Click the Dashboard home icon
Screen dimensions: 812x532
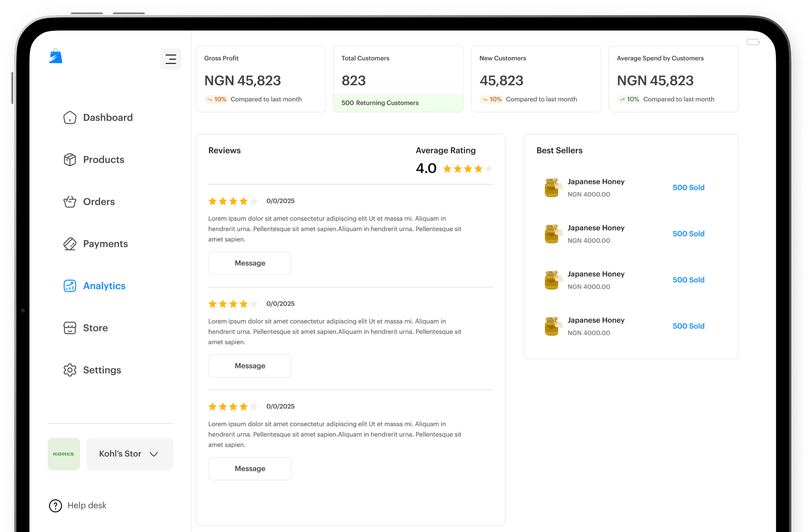(70, 118)
